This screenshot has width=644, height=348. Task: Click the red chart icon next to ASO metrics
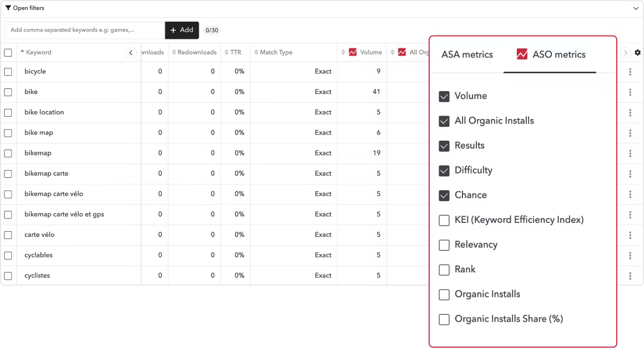[x=522, y=54]
